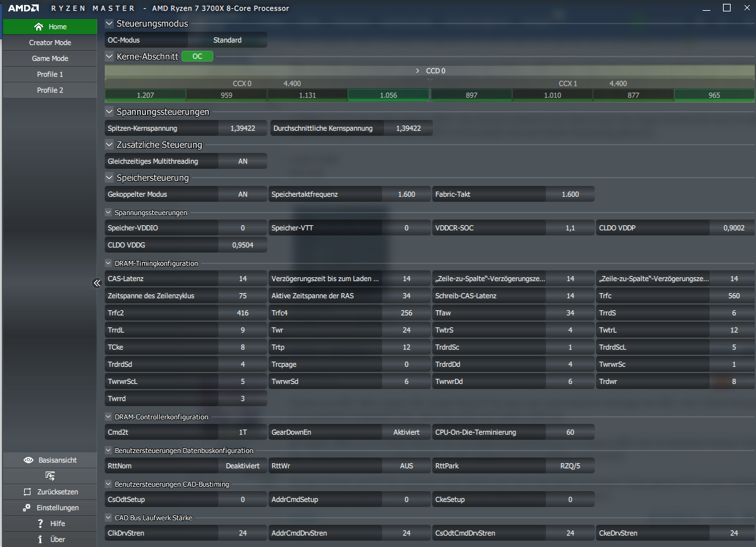Click Spitzen-Kernspannung value 1,39422
Screen dimensions: 756x547
[x=242, y=128]
